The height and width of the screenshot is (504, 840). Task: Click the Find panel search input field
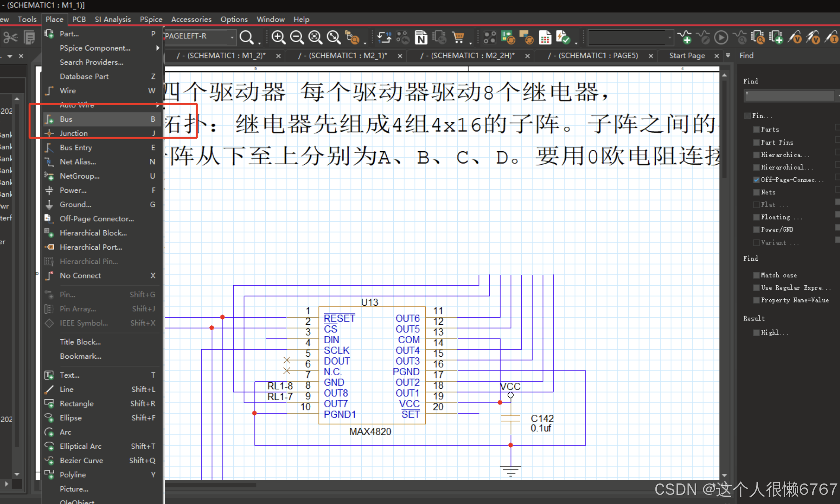click(789, 95)
